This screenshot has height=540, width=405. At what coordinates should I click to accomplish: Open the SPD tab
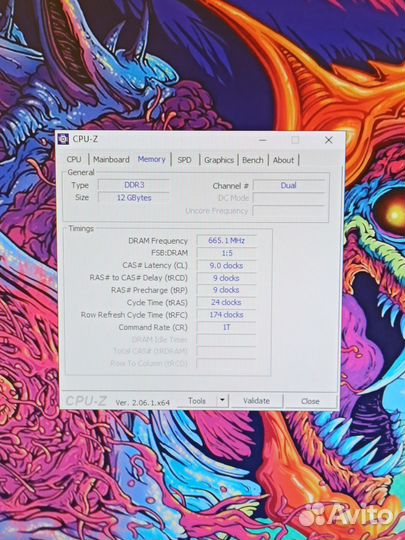coord(184,160)
